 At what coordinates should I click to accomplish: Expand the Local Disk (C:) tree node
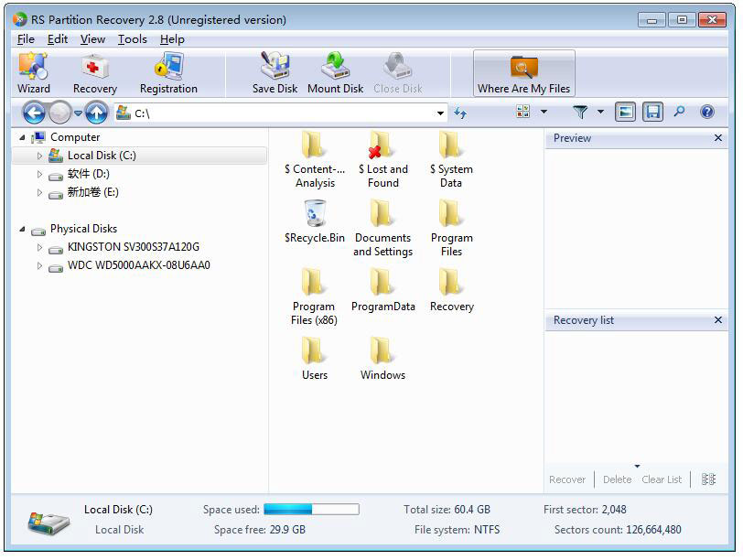(x=39, y=156)
